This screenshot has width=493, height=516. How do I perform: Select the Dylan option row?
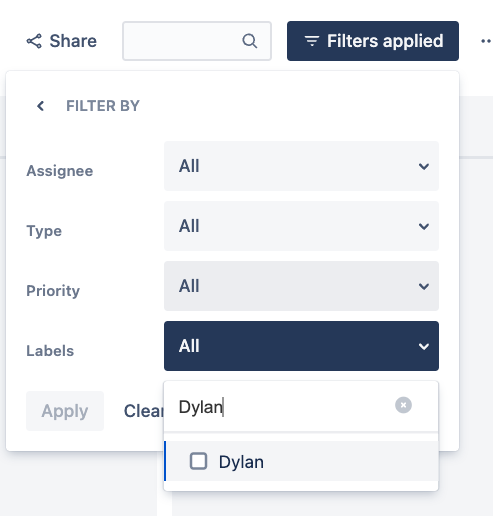301,461
